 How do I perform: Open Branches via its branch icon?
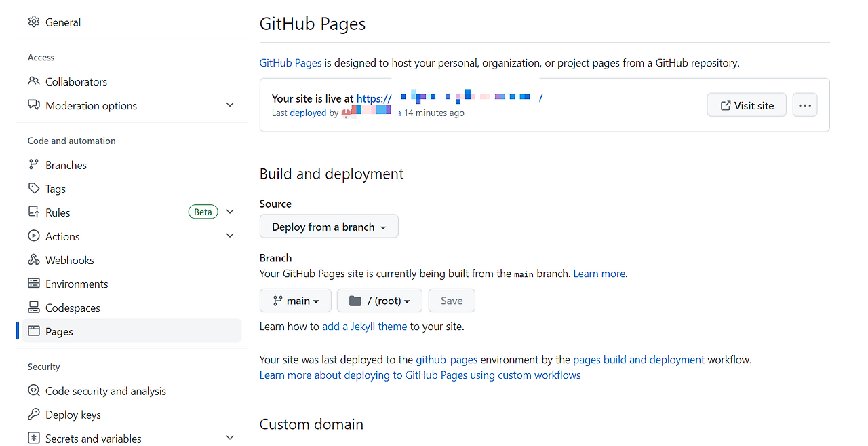(34, 164)
